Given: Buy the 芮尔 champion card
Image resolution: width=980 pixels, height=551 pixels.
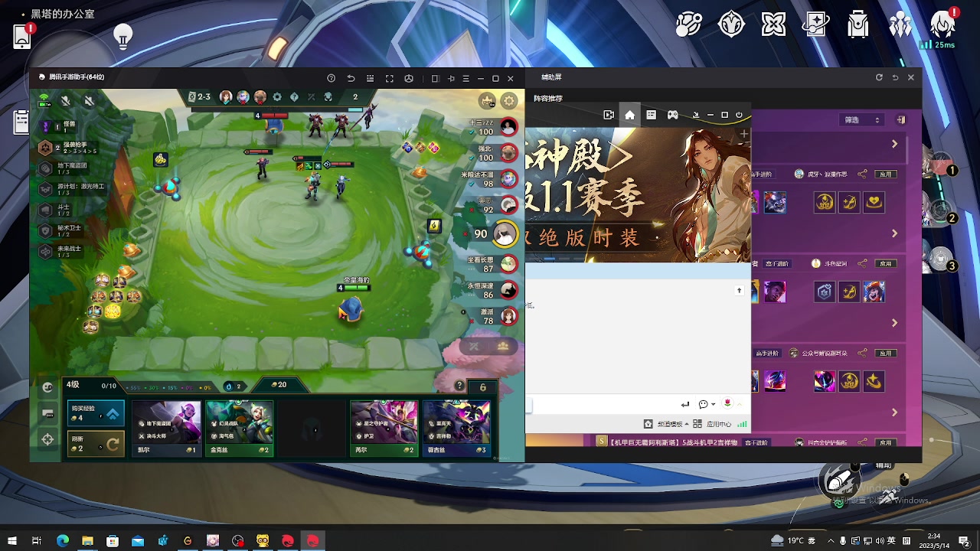Looking at the screenshot, I should pos(384,429).
